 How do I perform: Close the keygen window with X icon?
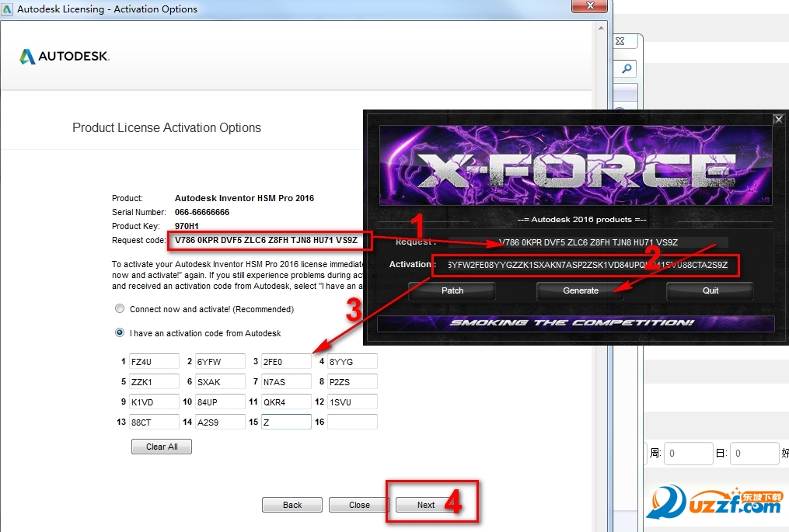click(x=778, y=119)
